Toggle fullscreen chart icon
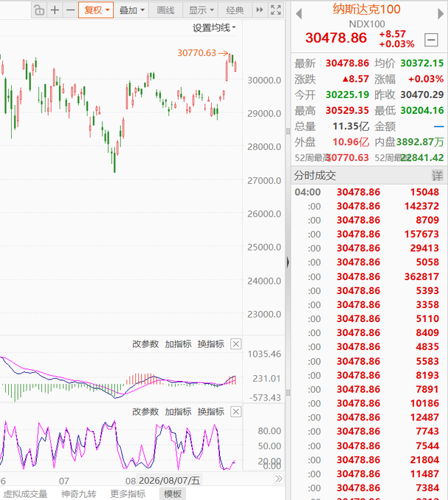 [x=276, y=10]
